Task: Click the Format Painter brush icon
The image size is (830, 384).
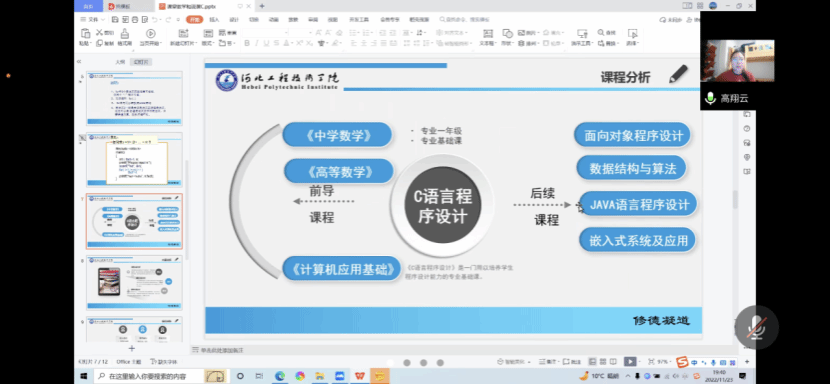Action: [x=125, y=33]
